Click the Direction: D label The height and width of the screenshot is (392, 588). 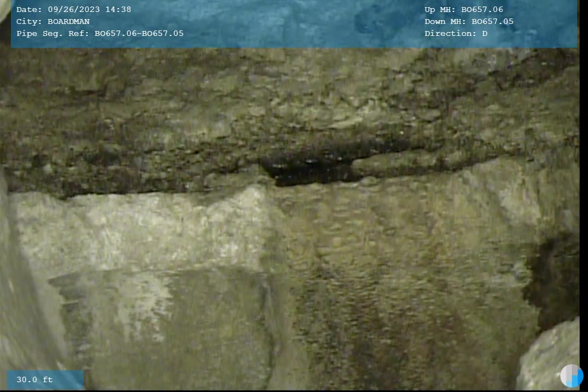tap(456, 33)
